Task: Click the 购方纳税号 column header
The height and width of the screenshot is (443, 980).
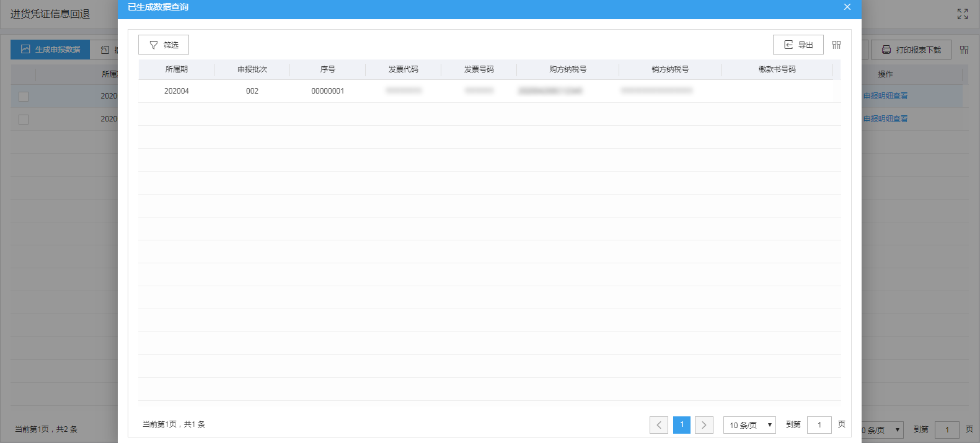Action: tap(568, 69)
